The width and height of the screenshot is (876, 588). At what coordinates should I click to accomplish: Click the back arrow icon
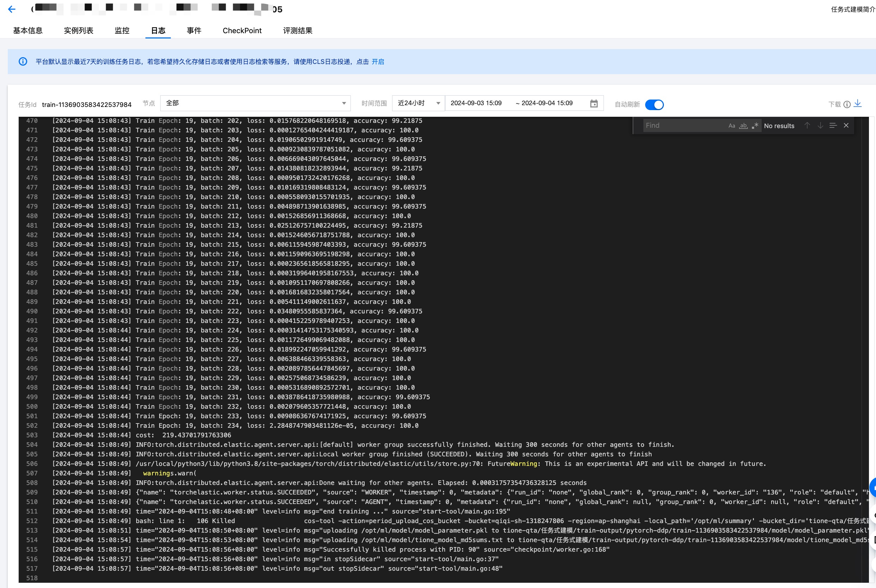pyautogui.click(x=12, y=10)
